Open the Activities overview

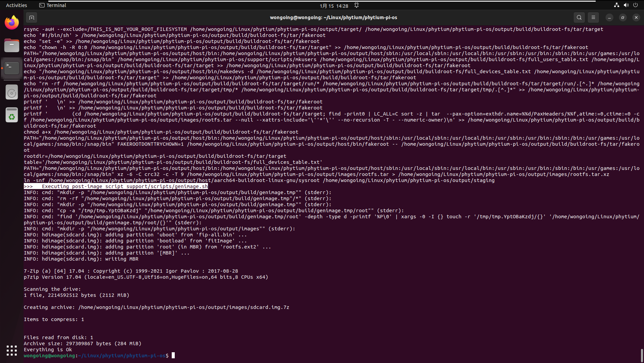pos(16,5)
